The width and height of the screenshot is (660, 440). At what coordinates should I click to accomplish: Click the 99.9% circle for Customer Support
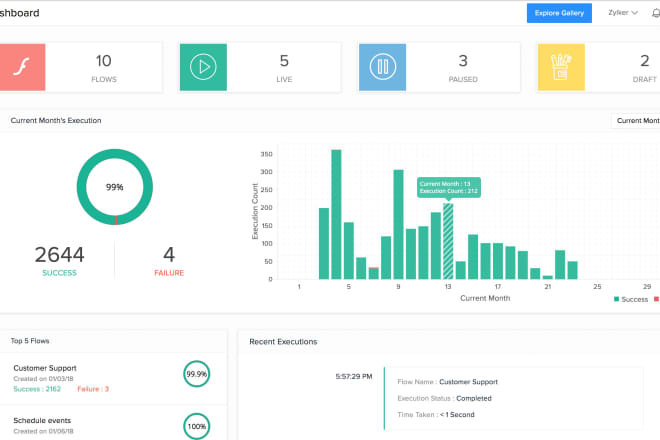[x=197, y=374]
